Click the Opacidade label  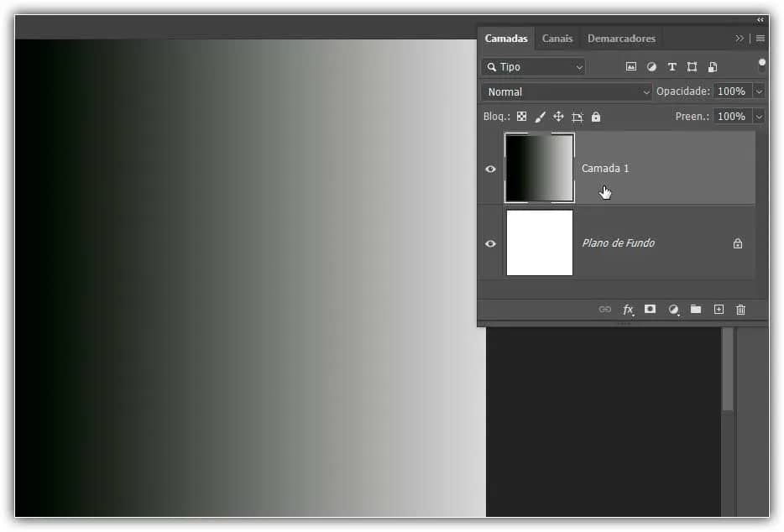pyautogui.click(x=682, y=91)
